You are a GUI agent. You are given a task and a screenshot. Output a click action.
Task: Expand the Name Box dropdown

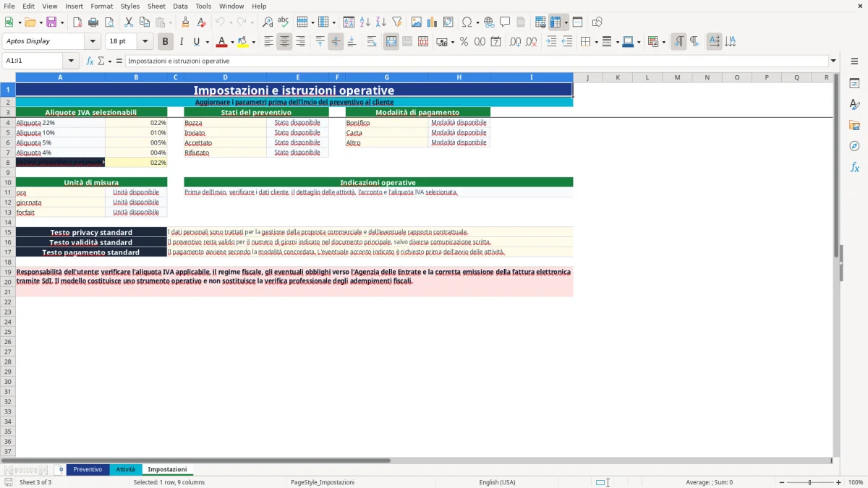[x=71, y=61]
